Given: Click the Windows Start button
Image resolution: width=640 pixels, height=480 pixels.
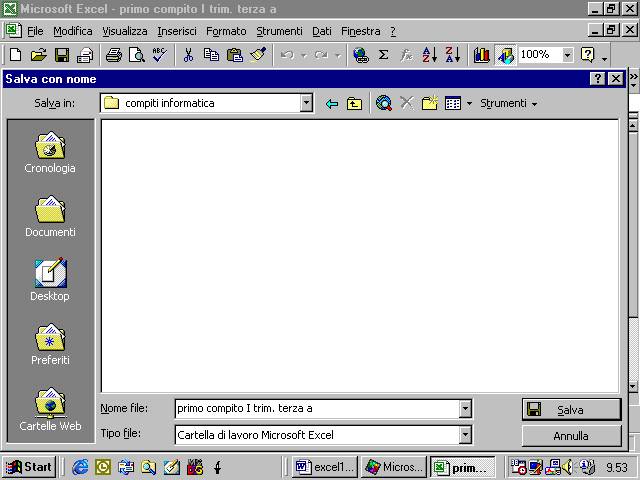Looking at the screenshot, I should tap(29, 467).
